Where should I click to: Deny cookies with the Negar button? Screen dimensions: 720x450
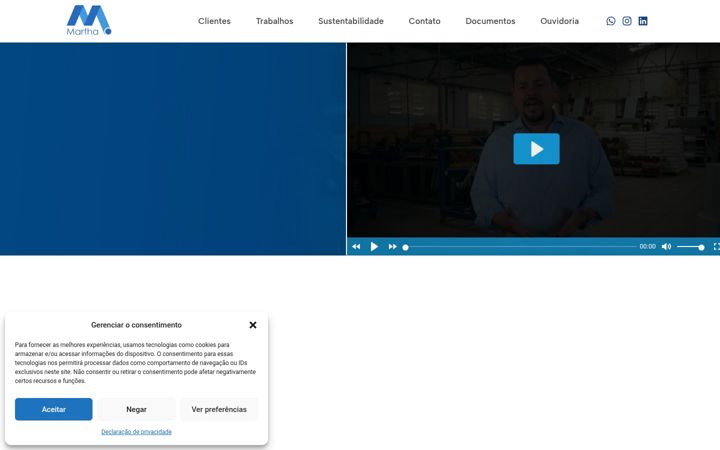[x=136, y=409]
